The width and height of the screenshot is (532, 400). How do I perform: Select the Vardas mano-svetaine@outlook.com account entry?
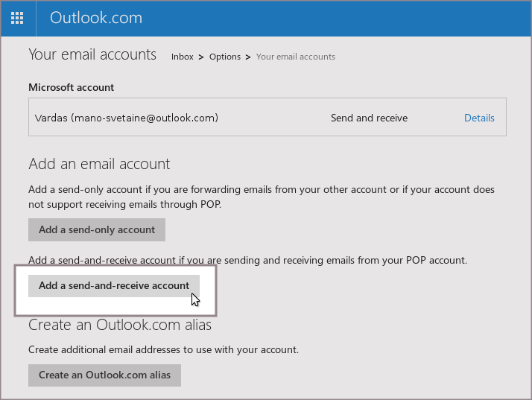(126, 118)
